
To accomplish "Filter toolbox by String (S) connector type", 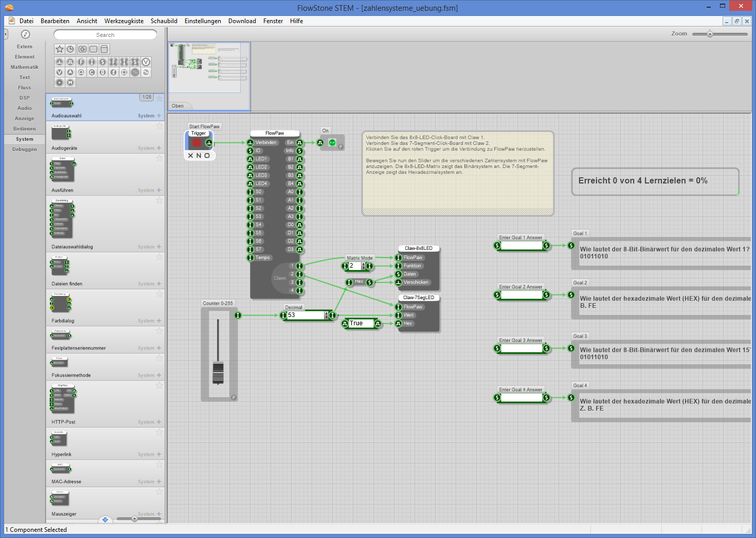I will (102, 62).
